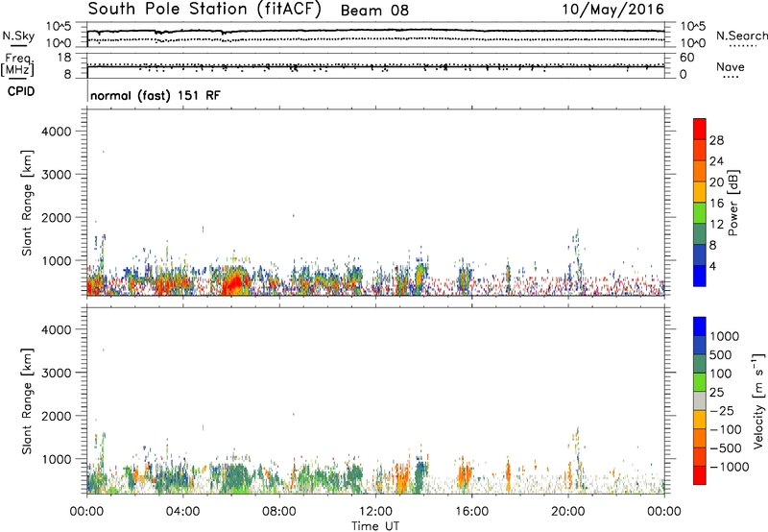Click the '2000' tick on the Velocity panel

[56, 416]
